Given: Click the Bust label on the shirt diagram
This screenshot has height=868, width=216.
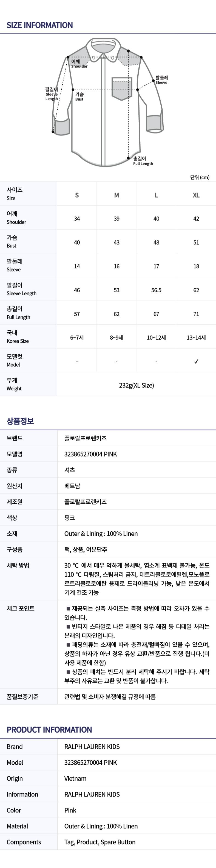Looking at the screenshot, I should point(79,97).
